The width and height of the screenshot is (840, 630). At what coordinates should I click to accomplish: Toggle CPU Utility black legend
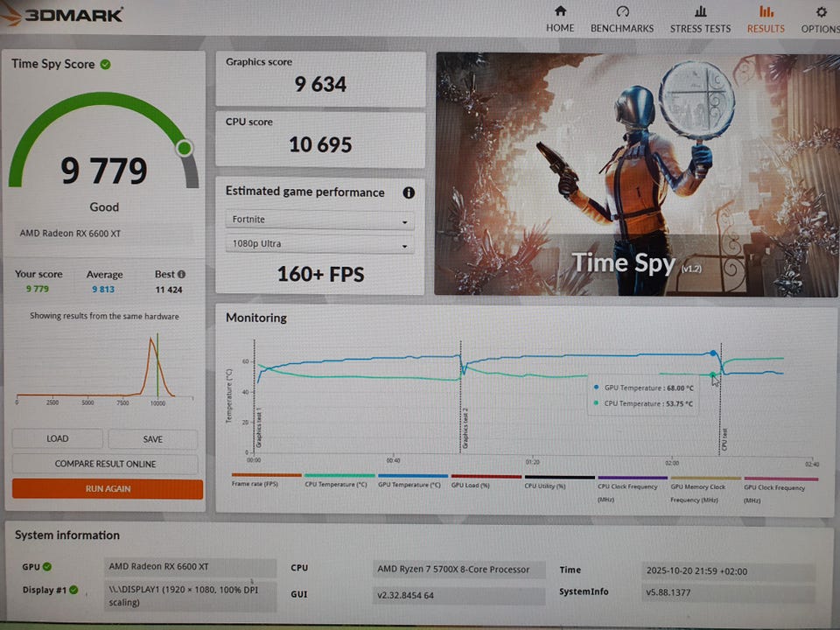(x=559, y=481)
